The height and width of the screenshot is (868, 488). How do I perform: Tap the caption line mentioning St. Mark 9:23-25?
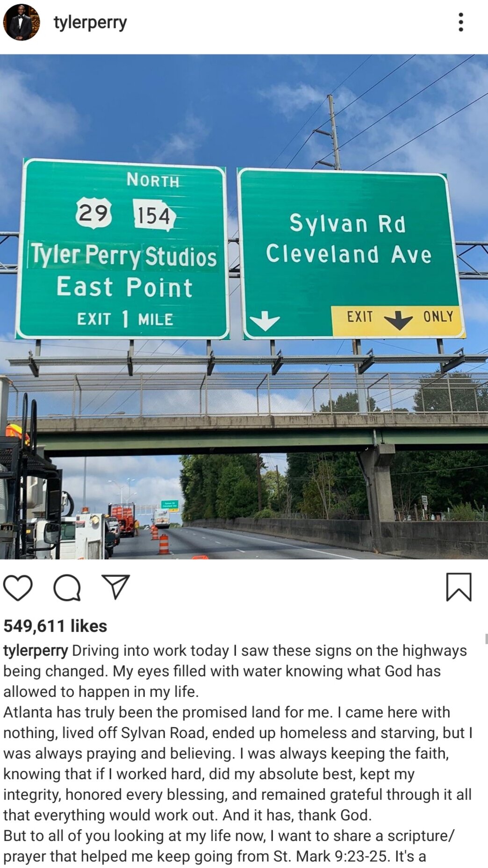215,856
